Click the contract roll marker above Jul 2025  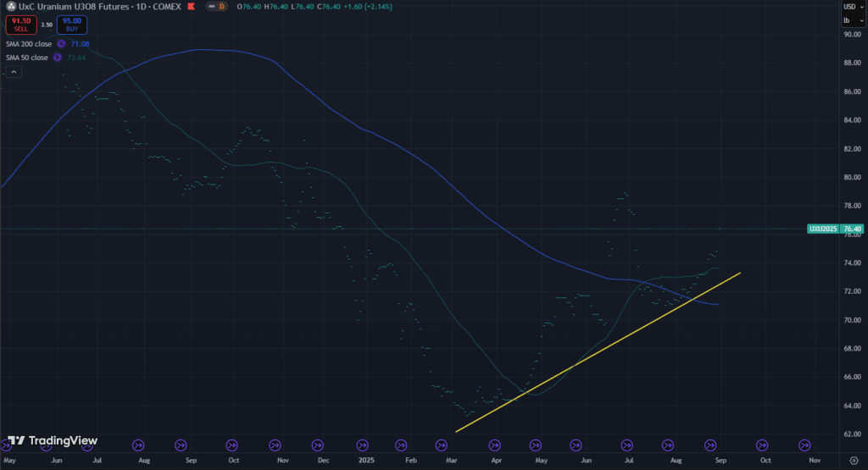point(626,445)
